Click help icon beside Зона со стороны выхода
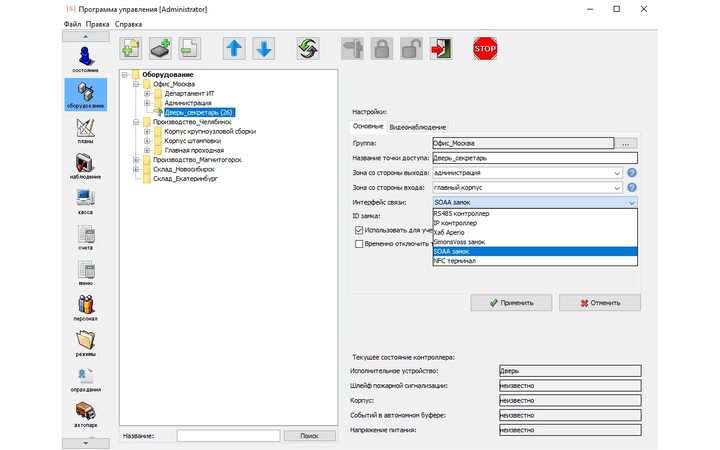Screen dimensions: 720x450 click(632, 172)
